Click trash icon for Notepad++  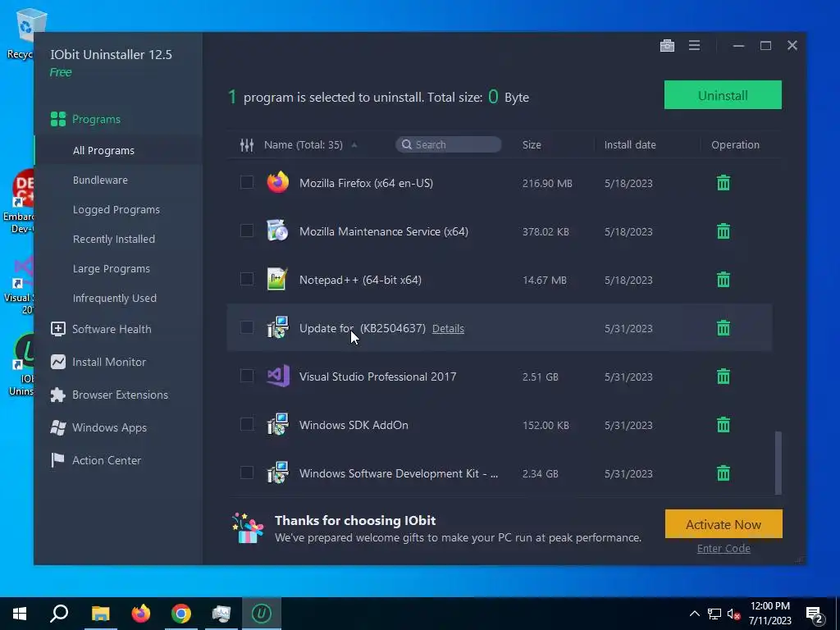[724, 279]
